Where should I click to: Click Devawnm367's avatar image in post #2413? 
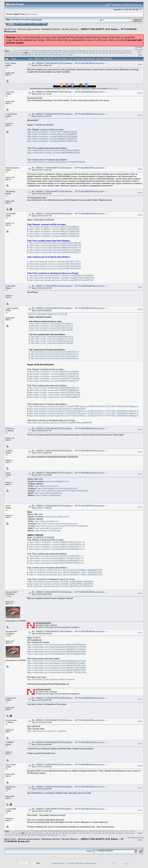[13, 612]
